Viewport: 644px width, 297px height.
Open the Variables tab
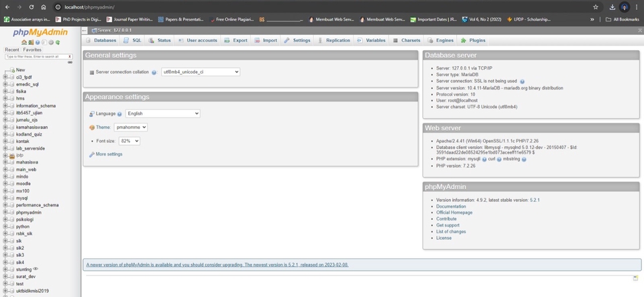371,40
